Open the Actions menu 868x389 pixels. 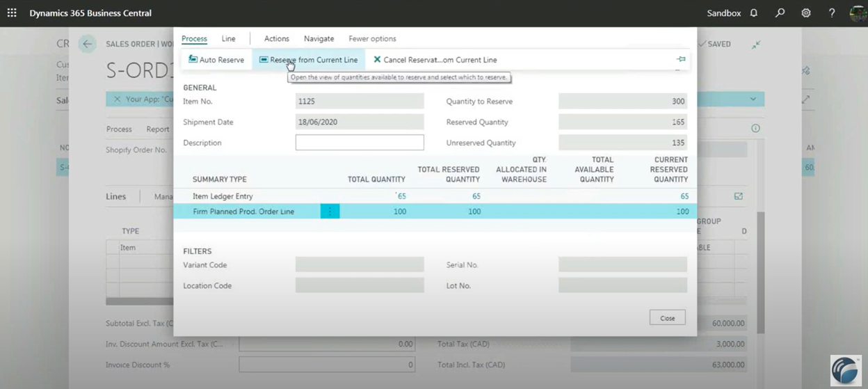coord(277,39)
